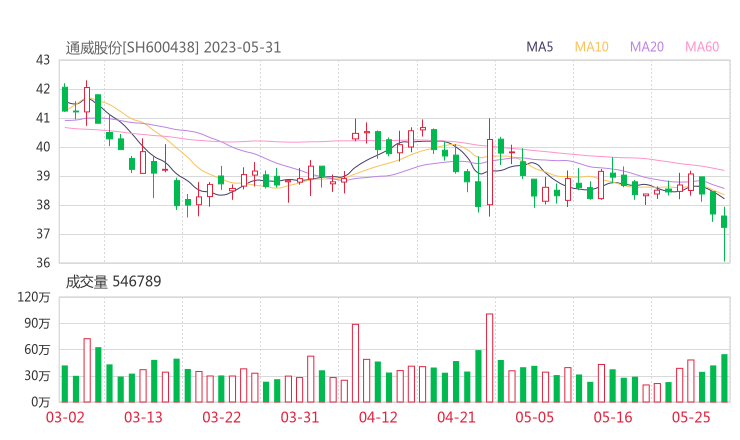Click the 43 price axis label
740x440 pixels.
click(42, 60)
